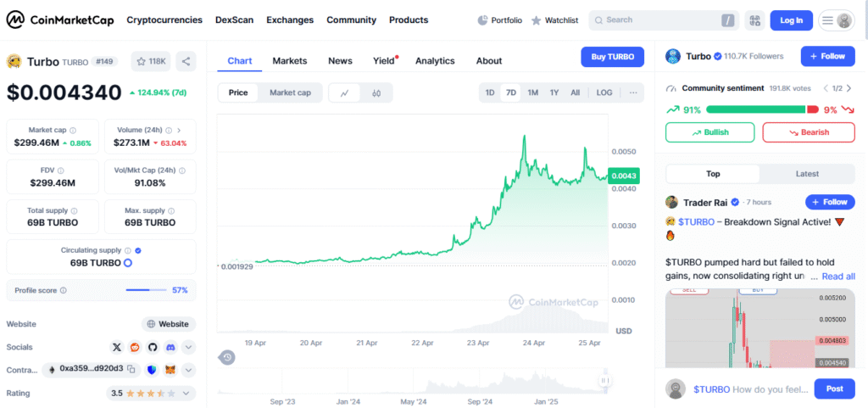Click the Profile score progress bar
This screenshot has width=868, height=408.
[x=146, y=290]
